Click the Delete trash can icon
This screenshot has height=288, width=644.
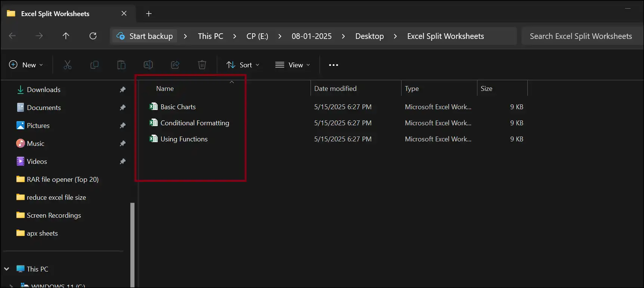(x=202, y=65)
